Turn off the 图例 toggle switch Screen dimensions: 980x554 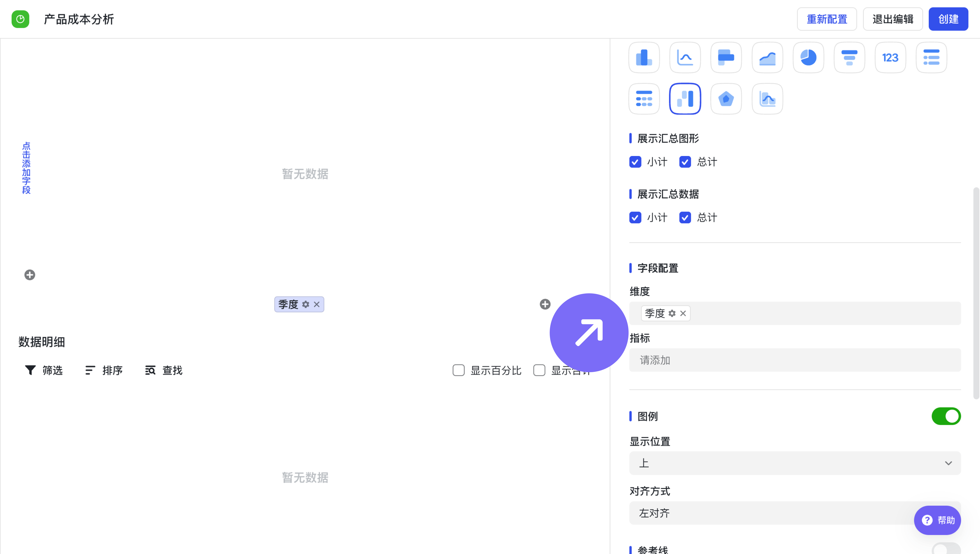tap(946, 416)
